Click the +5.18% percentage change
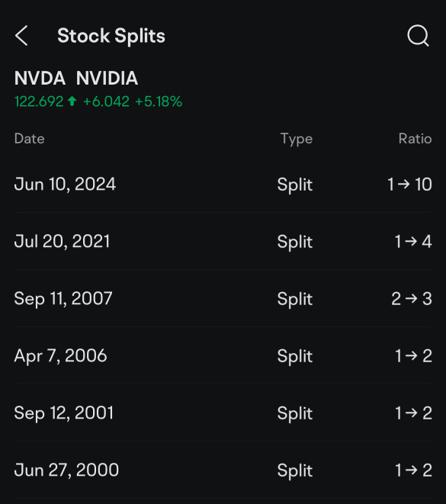This screenshot has width=446, height=504. coord(159,101)
